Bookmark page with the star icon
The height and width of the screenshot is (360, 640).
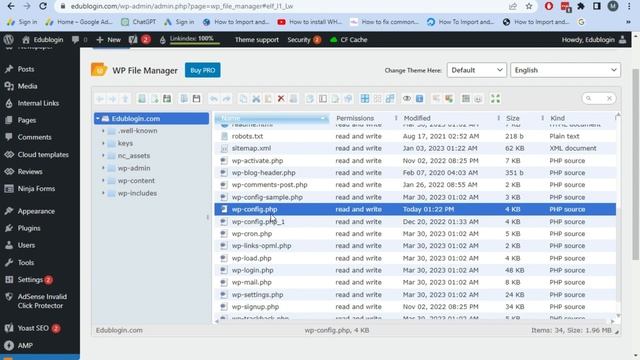click(x=529, y=6)
